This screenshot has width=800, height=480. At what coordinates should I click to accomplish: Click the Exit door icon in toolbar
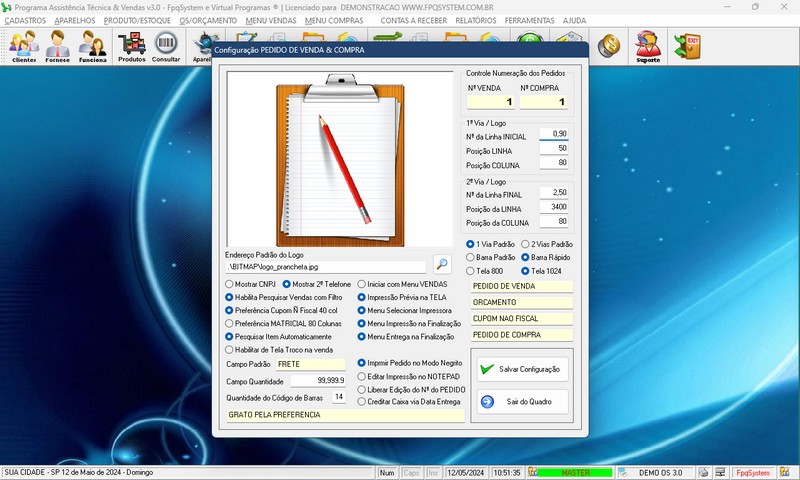coord(686,45)
